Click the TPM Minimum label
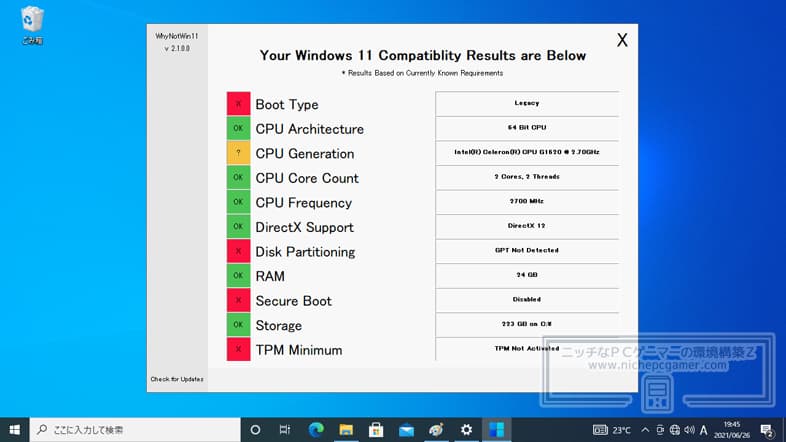 [x=299, y=350]
